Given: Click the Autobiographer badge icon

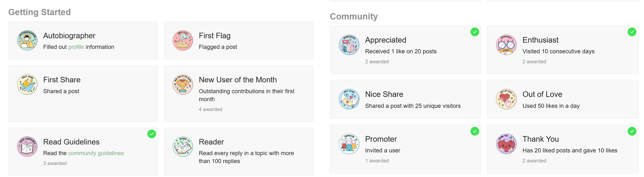Looking at the screenshot, I should [27, 40].
